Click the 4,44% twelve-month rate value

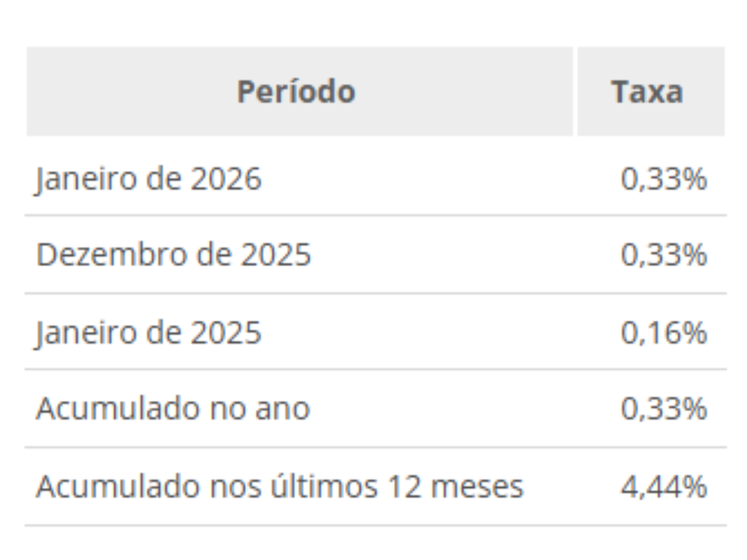pyautogui.click(x=664, y=486)
